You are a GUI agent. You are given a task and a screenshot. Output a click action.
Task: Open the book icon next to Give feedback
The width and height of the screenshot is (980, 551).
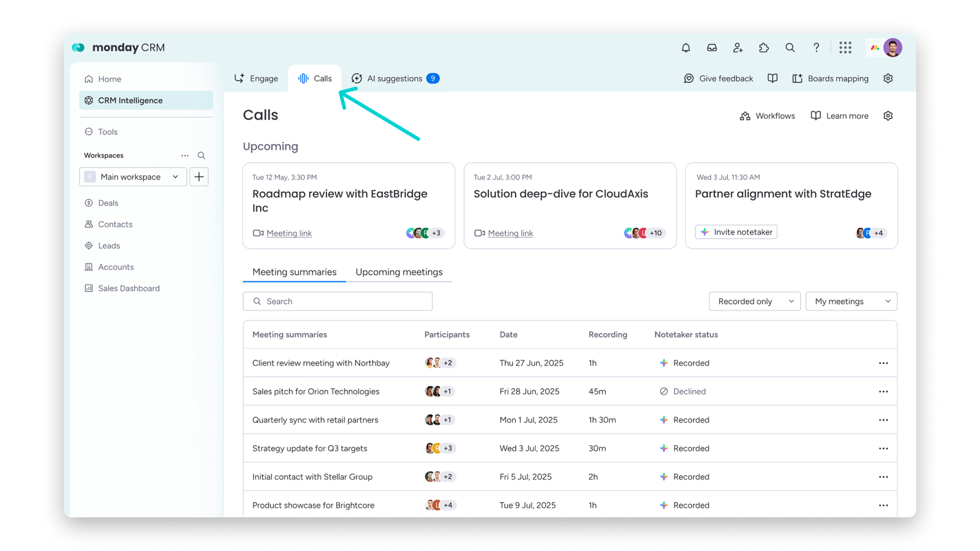[x=772, y=78]
